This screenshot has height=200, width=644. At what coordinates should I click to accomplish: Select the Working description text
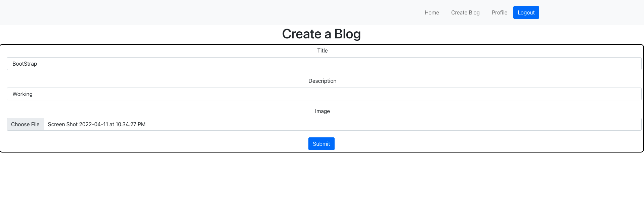click(x=22, y=94)
